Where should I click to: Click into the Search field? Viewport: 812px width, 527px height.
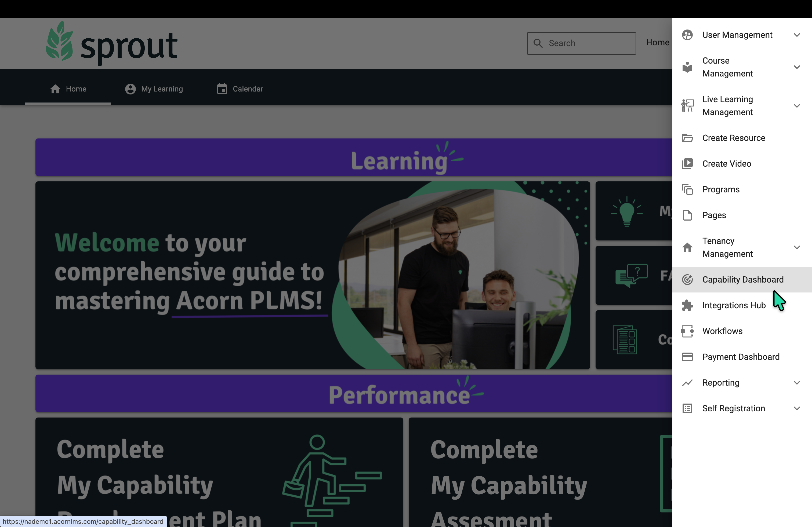coord(581,43)
